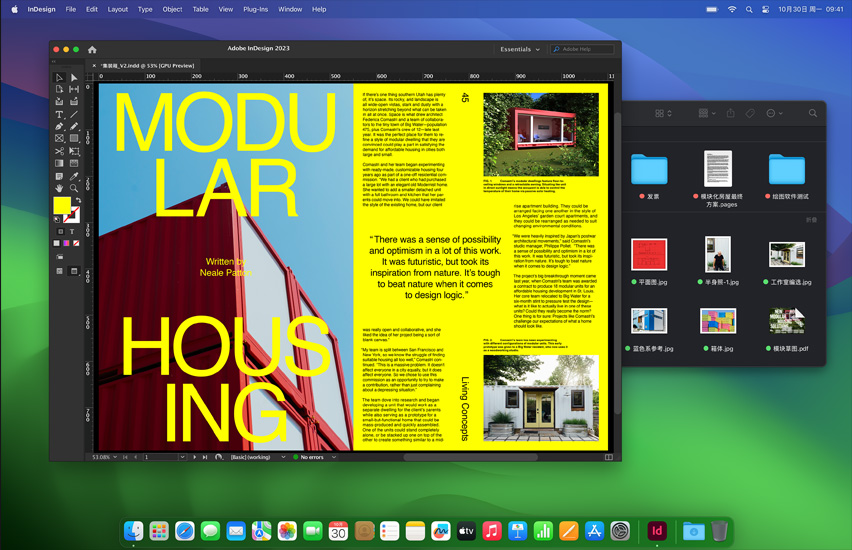Screen dimensions: 852x550
Task: Select the Type tool in the toolbox
Action: [x=59, y=114]
